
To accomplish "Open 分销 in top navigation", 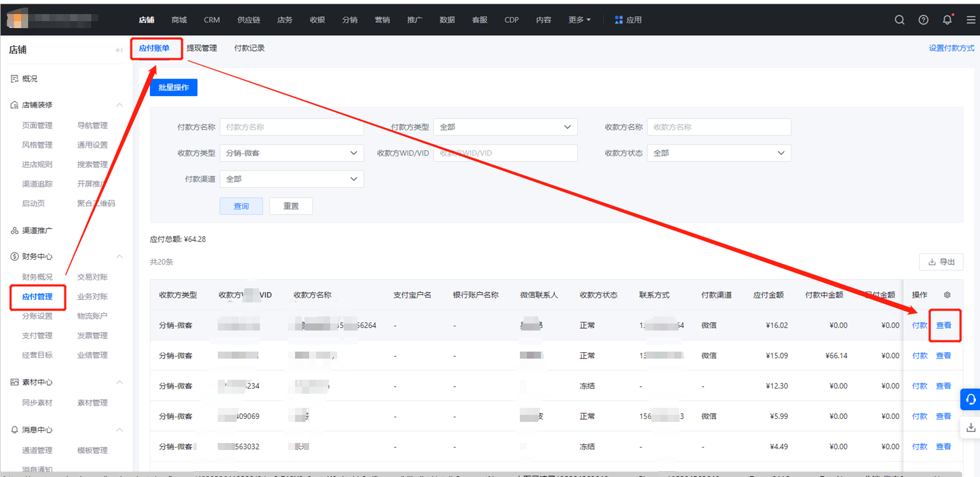I will point(350,20).
